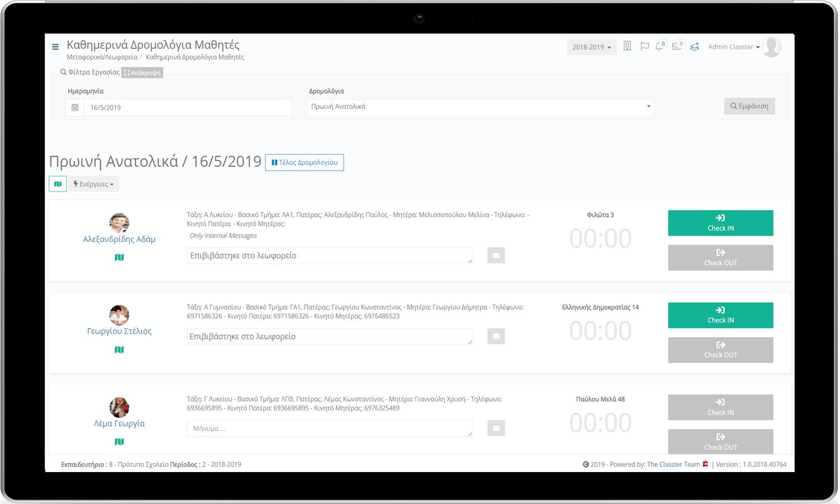This screenshot has height=504, width=840.
Task: Click message field in Αλεξανδρίδης Αδάμ row
Action: point(330,255)
